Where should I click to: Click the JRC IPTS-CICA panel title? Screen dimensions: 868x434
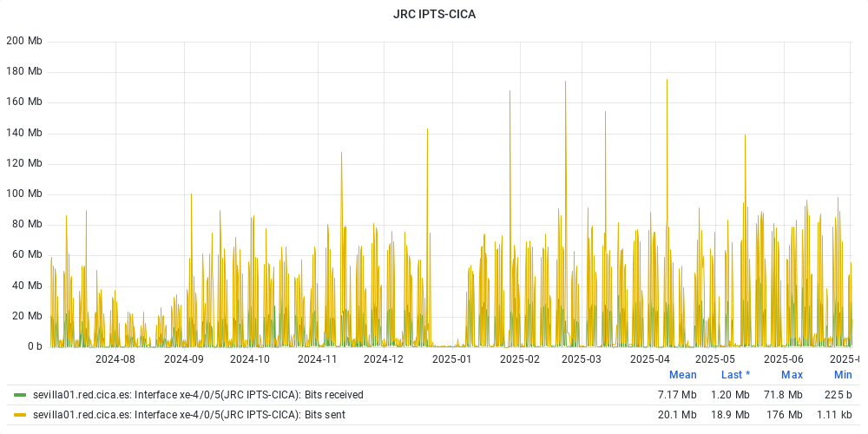pyautogui.click(x=434, y=15)
